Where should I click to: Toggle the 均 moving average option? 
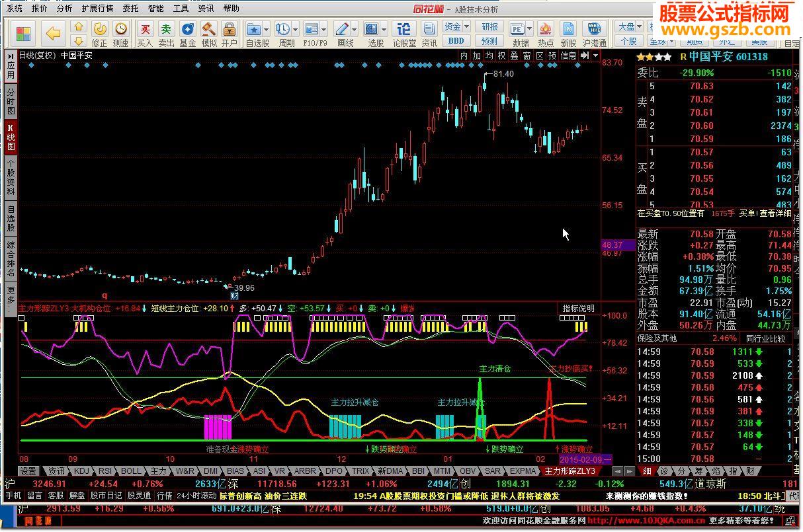[x=489, y=56]
